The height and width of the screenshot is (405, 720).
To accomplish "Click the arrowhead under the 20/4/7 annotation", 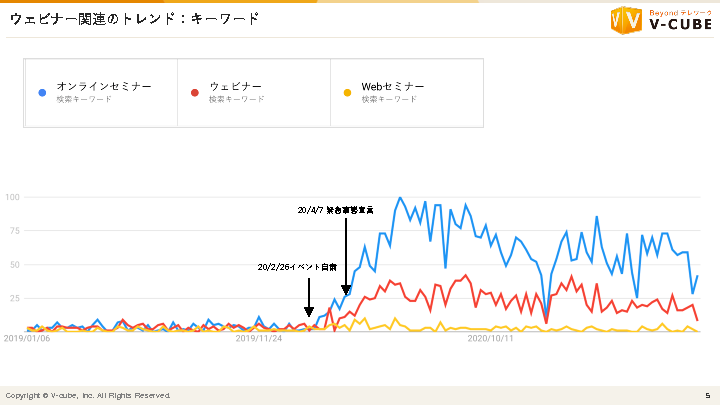I will [346, 290].
